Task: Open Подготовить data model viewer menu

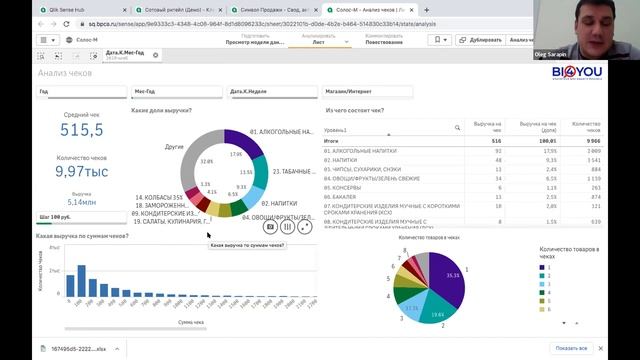Action: click(x=255, y=39)
